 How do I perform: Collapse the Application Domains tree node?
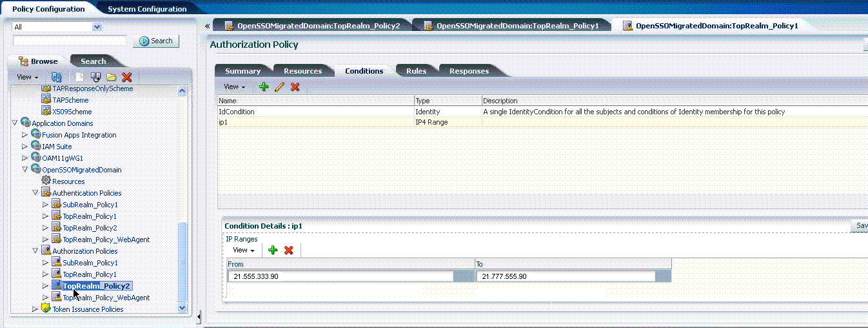(15, 123)
